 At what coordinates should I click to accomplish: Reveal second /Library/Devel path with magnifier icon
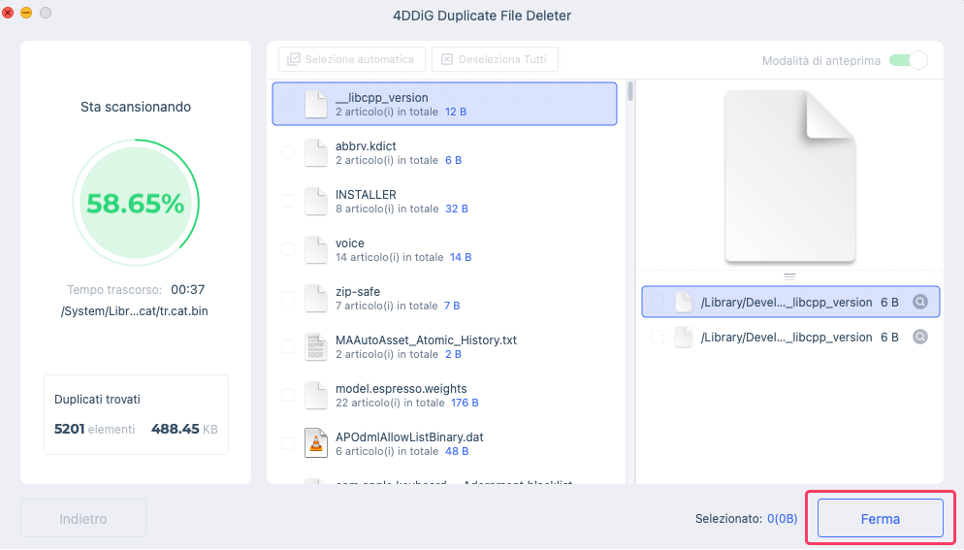[920, 337]
